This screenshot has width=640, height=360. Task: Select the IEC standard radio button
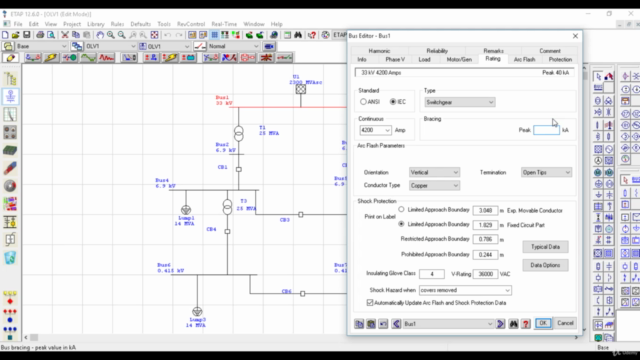point(393,102)
